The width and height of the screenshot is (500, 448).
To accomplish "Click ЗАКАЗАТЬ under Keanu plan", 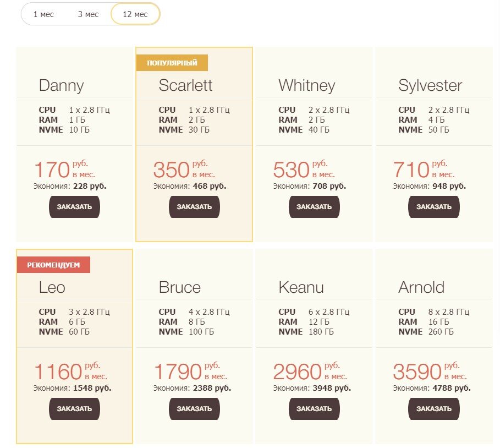I will pyautogui.click(x=314, y=409).
